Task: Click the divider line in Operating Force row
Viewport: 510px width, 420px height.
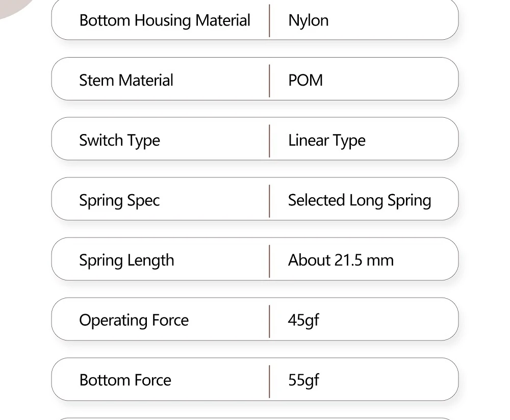Action: click(269, 320)
